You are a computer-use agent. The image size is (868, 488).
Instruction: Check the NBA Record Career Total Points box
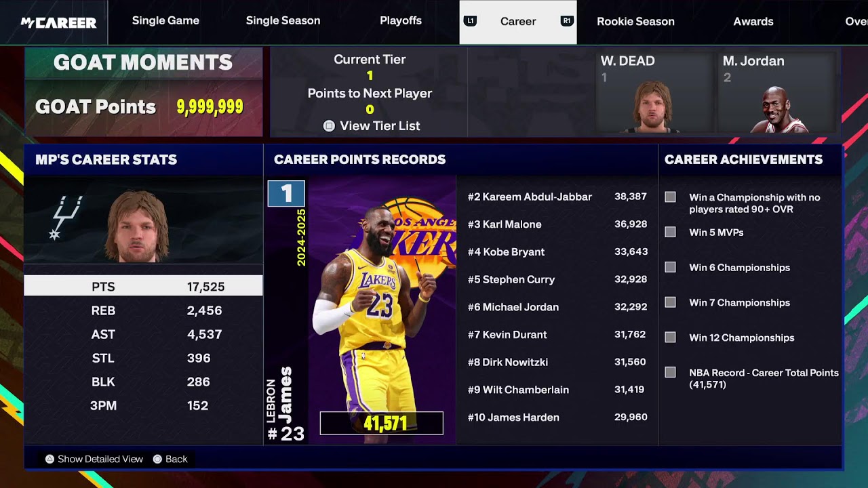click(x=670, y=372)
